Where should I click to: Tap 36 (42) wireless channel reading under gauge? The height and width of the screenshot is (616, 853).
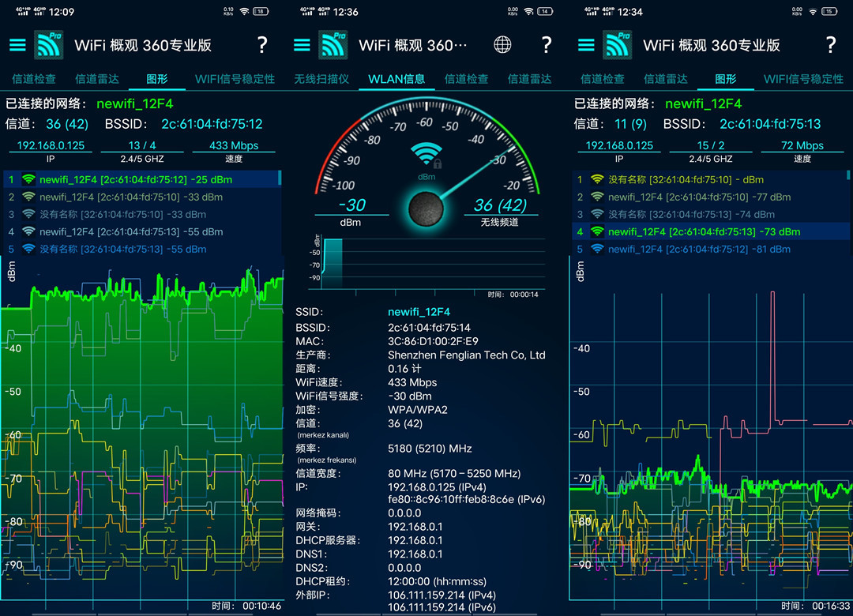(500, 205)
